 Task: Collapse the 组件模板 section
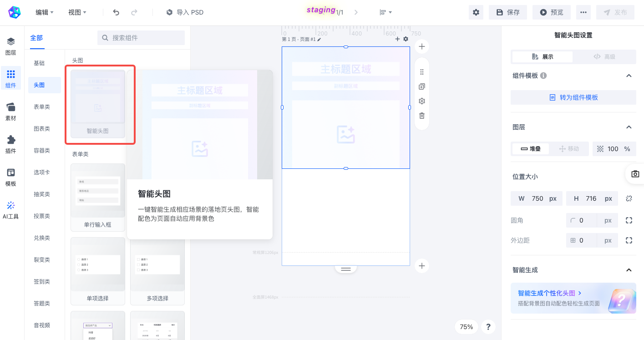(629, 76)
